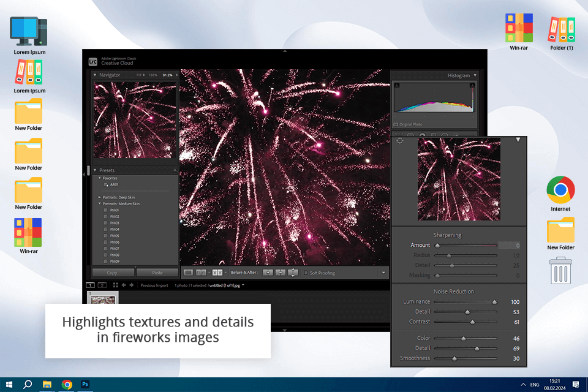Open the untitled (1 of 1).jpg filmstrip dropdown
The width and height of the screenshot is (588, 392).
click(x=243, y=285)
